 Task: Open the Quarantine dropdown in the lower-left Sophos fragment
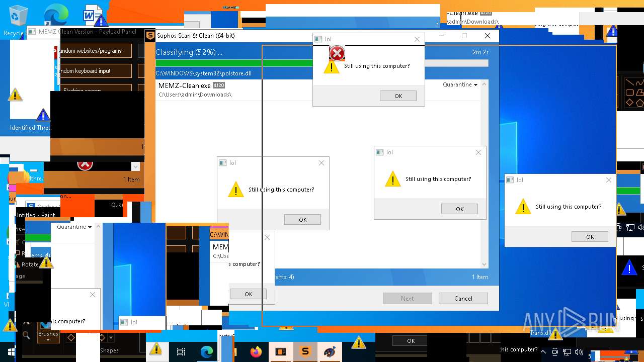[74, 227]
